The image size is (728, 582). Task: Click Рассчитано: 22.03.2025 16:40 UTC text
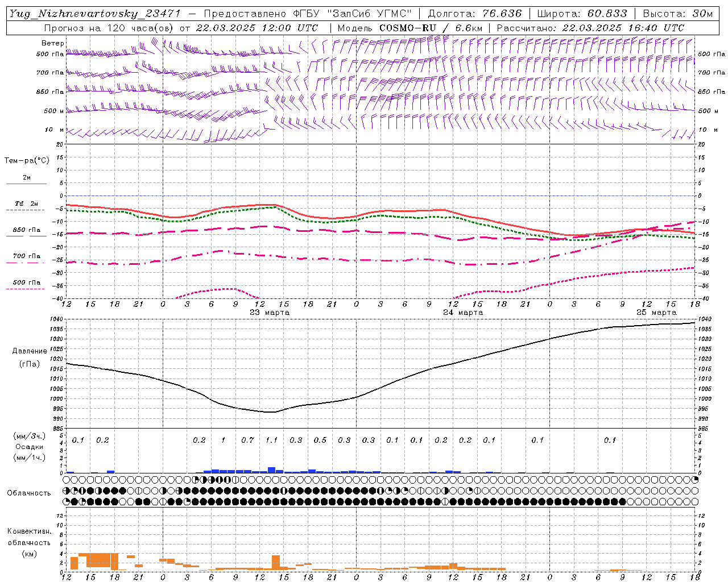[x=590, y=28]
